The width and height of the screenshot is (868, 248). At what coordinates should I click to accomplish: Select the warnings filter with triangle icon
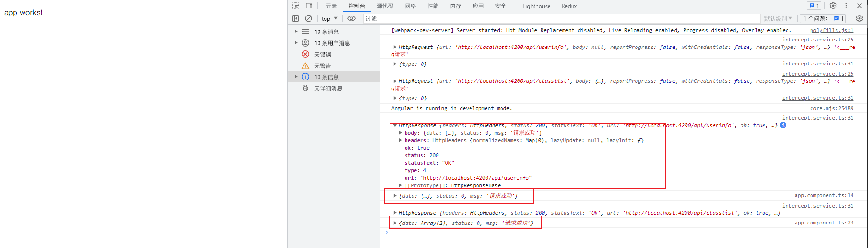click(323, 66)
